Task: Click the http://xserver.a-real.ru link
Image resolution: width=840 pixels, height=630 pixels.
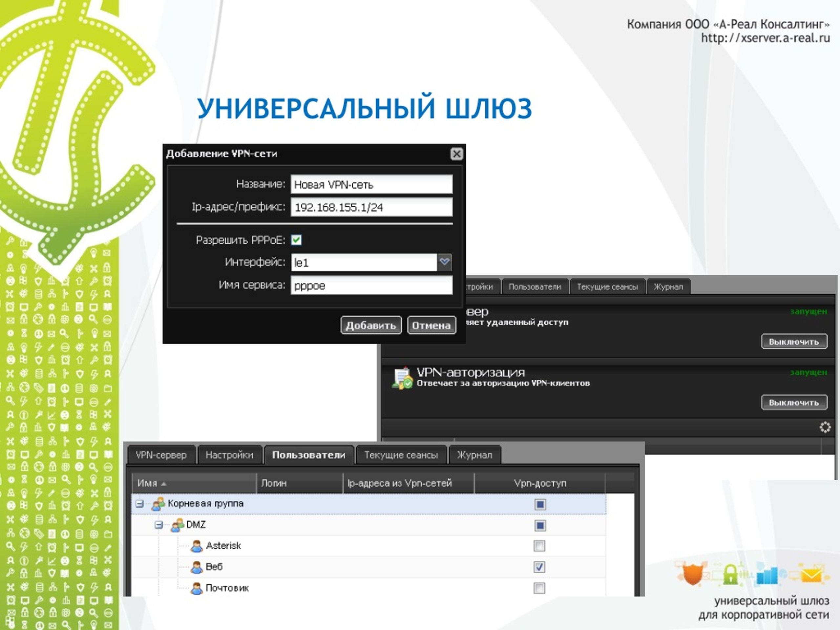Action: (765, 38)
